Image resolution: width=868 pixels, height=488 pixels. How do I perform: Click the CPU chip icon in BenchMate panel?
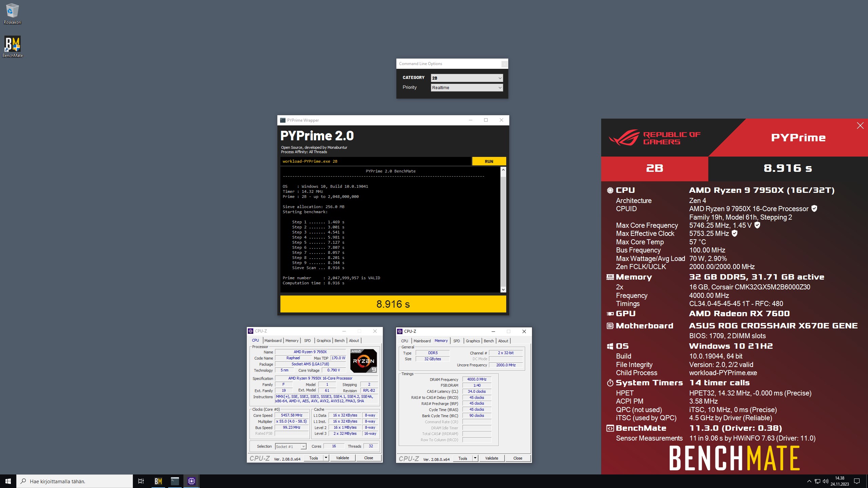pyautogui.click(x=610, y=190)
